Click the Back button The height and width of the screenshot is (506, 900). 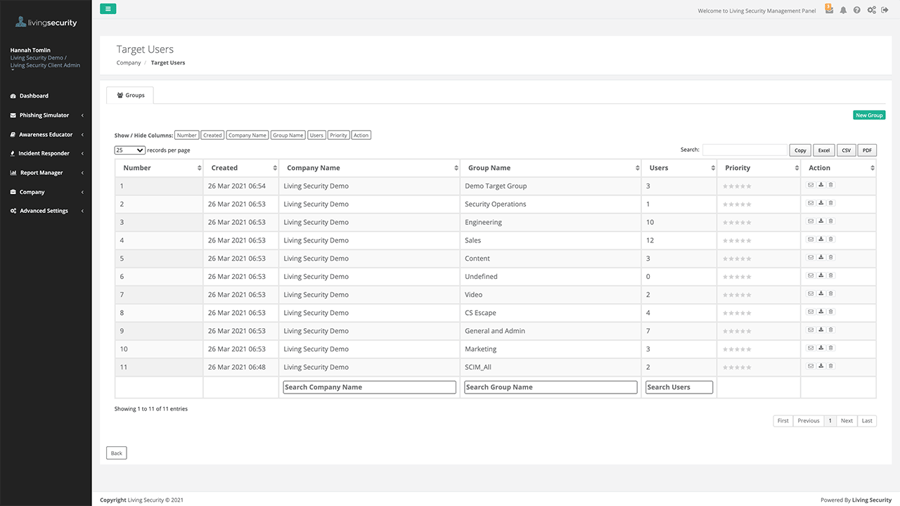117,453
